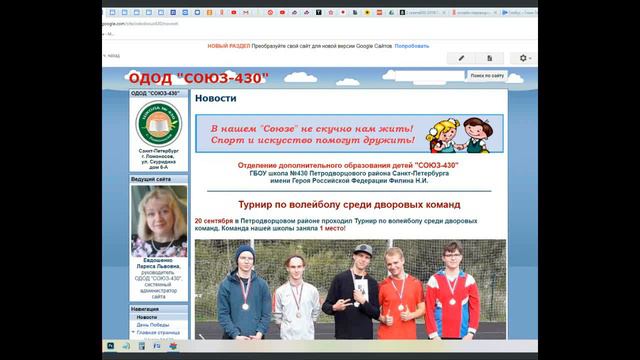
Task: Click the black T bookmark icon
Action: tap(319, 13)
